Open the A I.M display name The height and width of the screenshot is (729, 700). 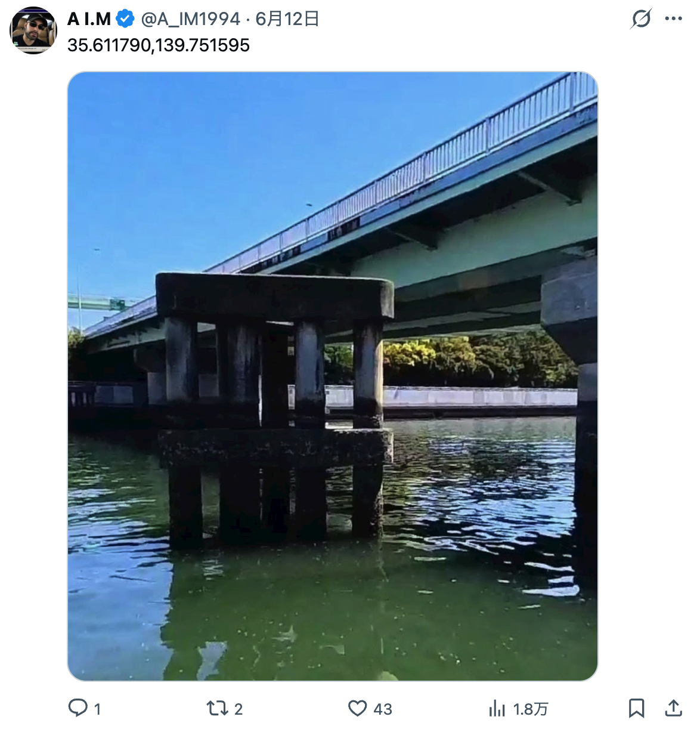click(89, 19)
